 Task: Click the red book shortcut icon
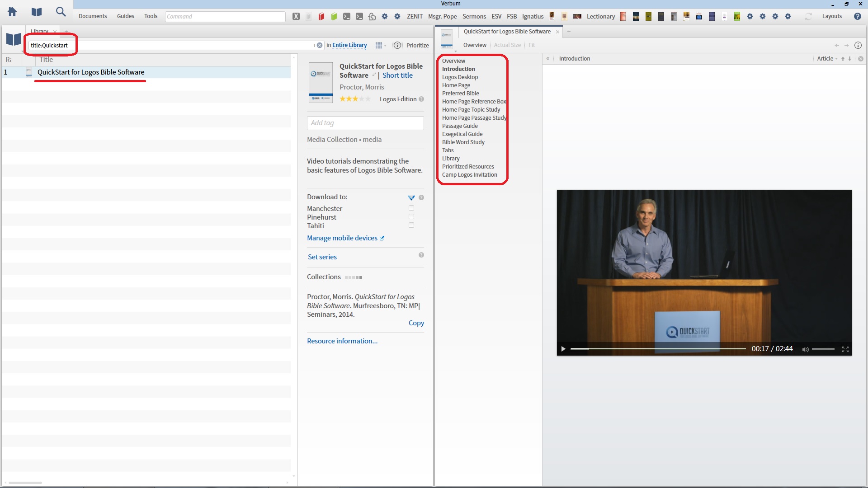click(x=321, y=16)
